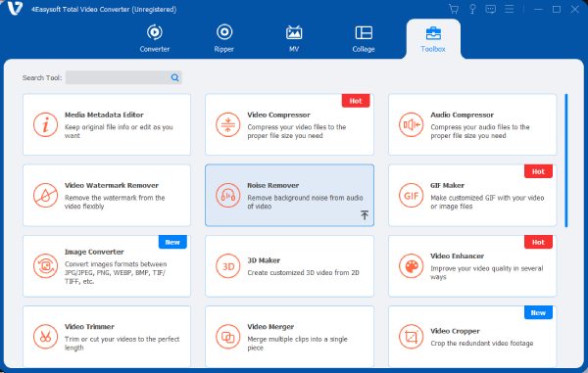This screenshot has height=373, width=588.
Task: Click "Crop the redundant video footage" text
Action: click(481, 343)
